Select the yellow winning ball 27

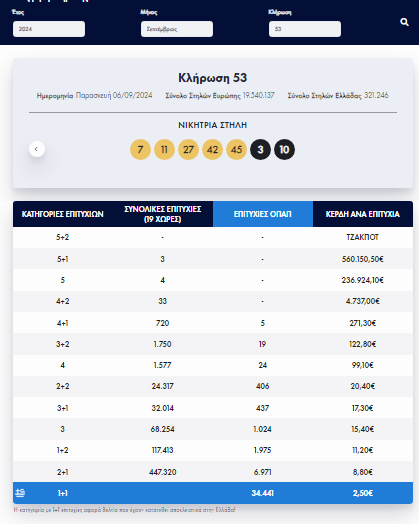[188, 149]
